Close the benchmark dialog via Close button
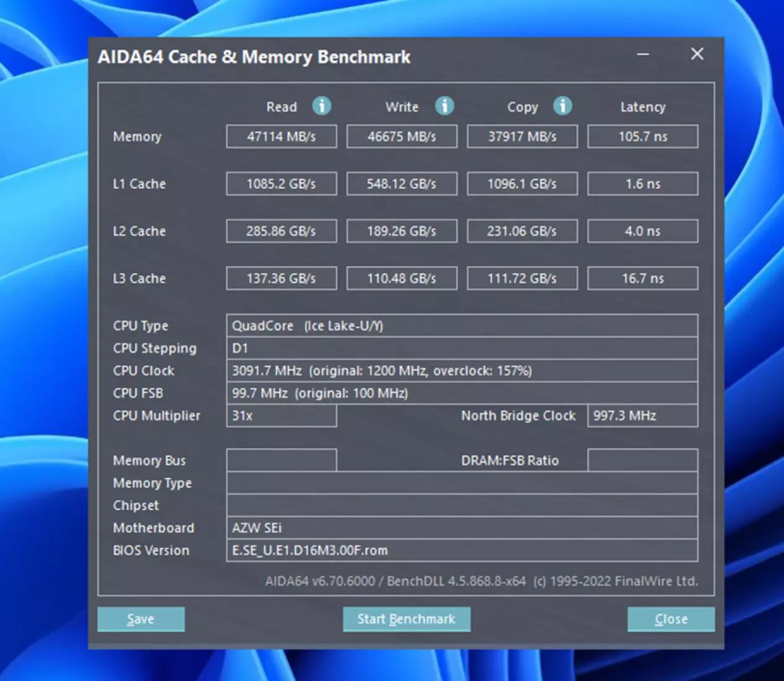The image size is (784, 681). click(671, 619)
